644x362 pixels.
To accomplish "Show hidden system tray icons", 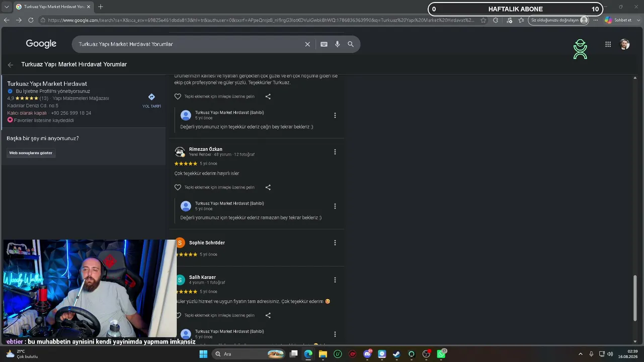I will pos(581,354).
